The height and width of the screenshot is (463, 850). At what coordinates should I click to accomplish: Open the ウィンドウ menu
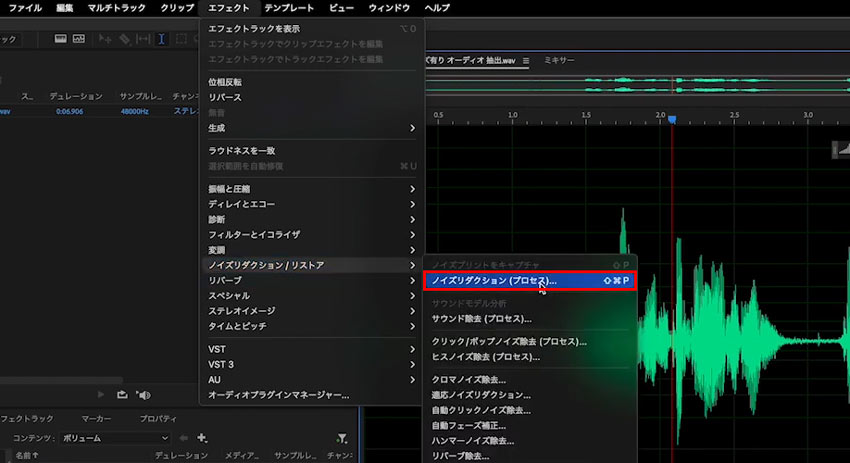[389, 8]
